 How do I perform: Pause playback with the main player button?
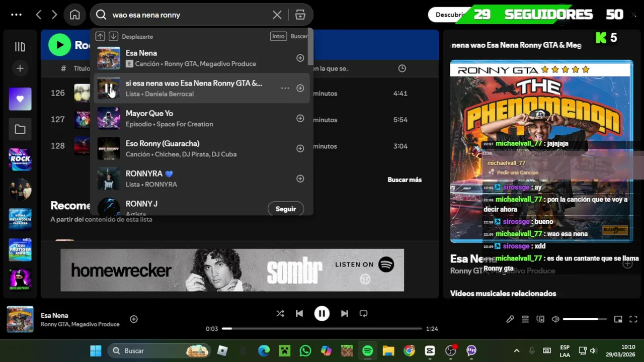[322, 313]
